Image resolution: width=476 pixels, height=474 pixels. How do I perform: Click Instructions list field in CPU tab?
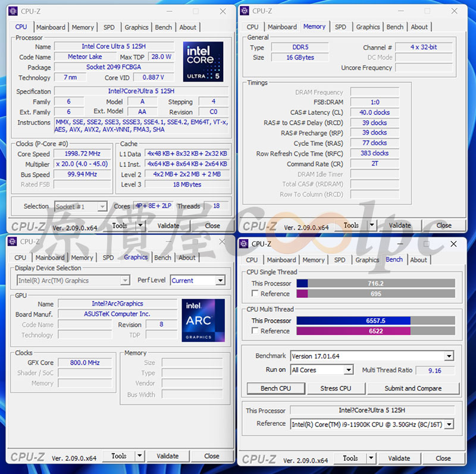pyautogui.click(x=141, y=125)
